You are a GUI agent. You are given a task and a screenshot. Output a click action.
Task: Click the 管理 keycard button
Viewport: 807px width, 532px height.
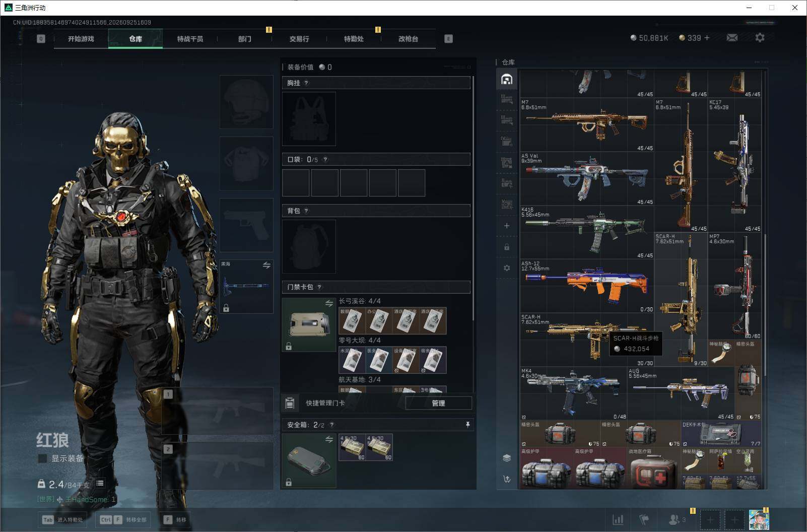coord(438,403)
